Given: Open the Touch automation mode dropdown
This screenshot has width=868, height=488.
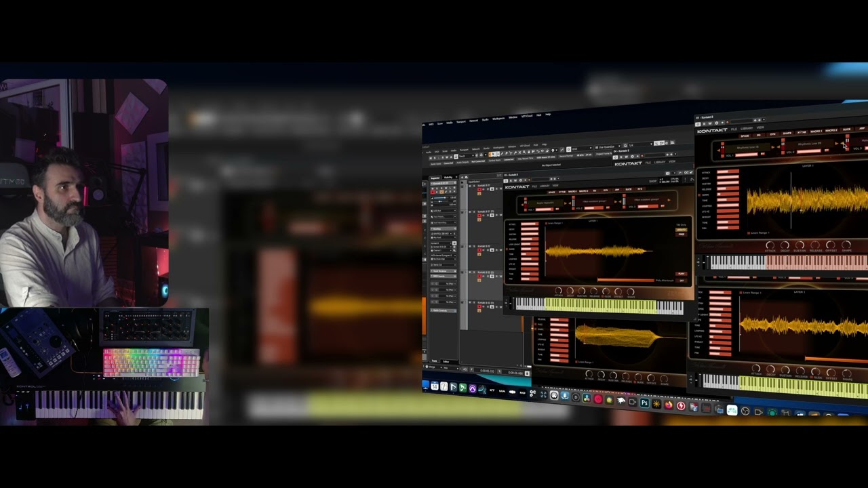Looking at the screenshot, I should point(467,155).
